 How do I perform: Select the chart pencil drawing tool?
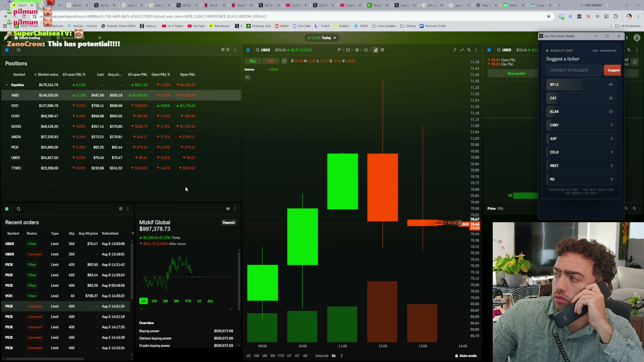376,50
